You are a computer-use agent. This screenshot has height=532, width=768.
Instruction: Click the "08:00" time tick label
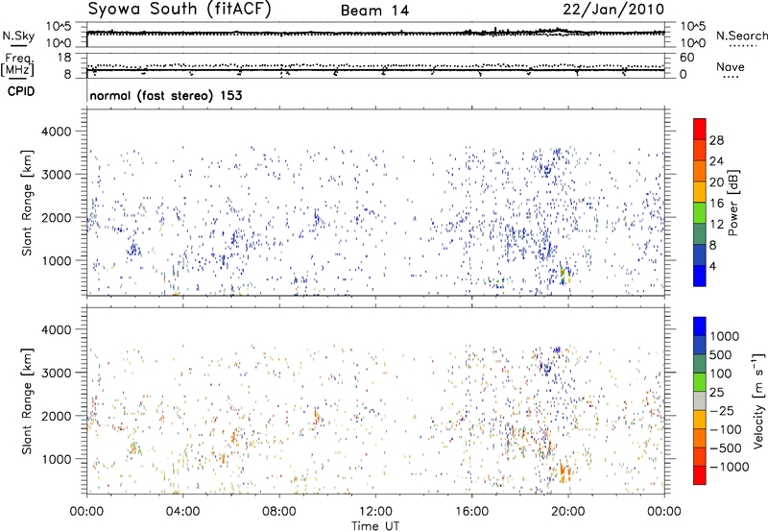click(278, 512)
